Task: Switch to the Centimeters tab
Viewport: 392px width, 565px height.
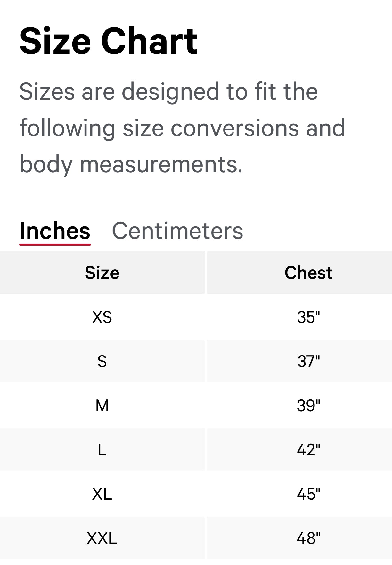Action: pos(177,231)
